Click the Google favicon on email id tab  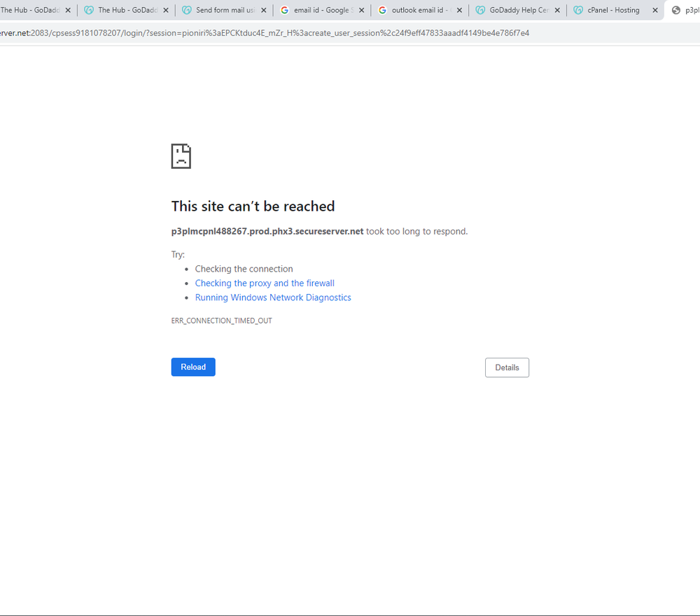click(x=284, y=10)
